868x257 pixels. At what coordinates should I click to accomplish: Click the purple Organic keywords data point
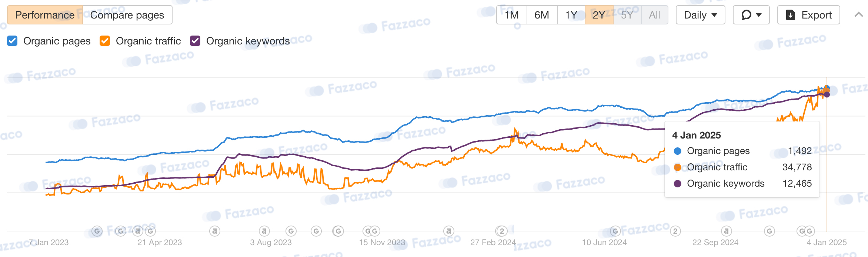(827, 94)
